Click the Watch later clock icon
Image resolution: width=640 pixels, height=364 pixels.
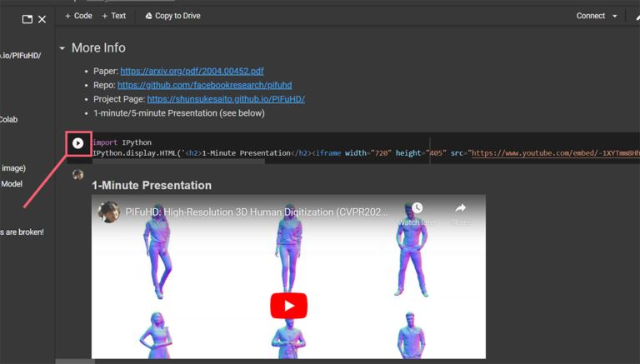tap(417, 208)
